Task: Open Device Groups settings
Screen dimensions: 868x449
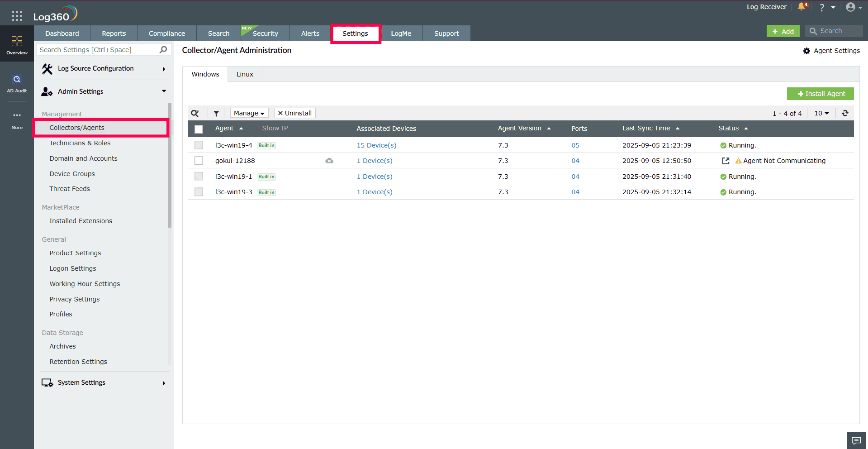Action: [72, 174]
